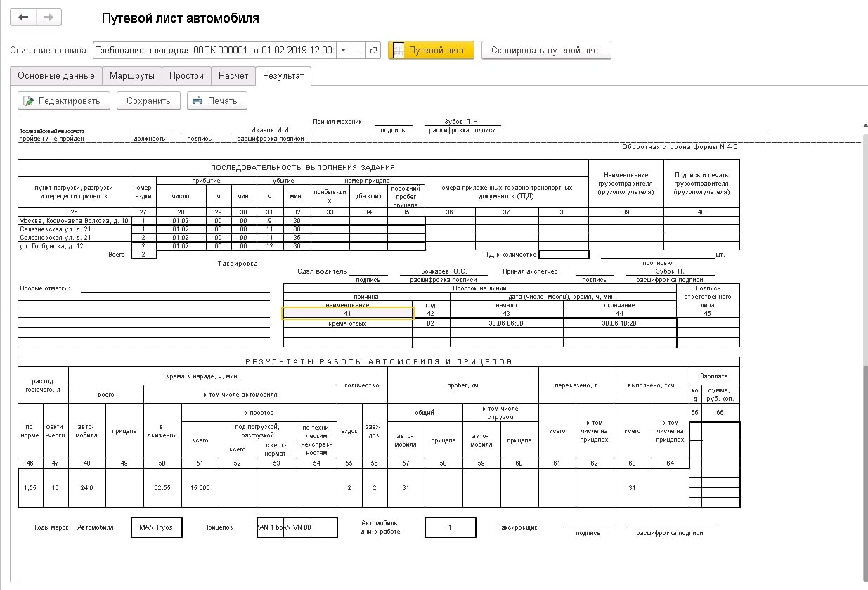Select cell 'ул. Горбунова, д. 12'
Screen dimensions: 868x590
[x=75, y=246]
